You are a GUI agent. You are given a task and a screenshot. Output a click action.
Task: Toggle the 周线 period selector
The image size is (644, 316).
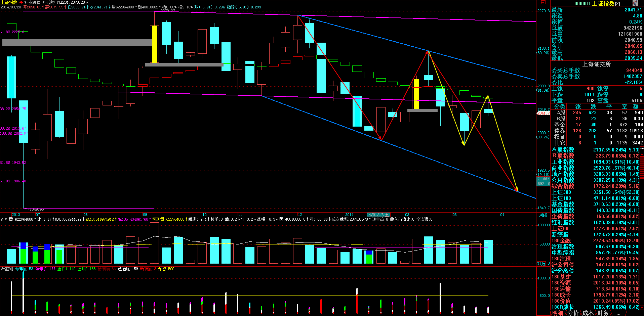543,215
